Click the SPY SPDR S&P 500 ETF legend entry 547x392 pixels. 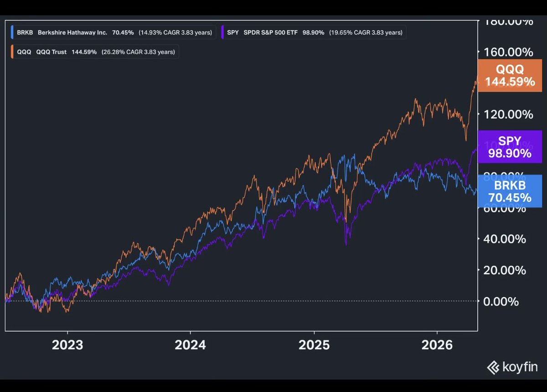pyautogui.click(x=313, y=33)
